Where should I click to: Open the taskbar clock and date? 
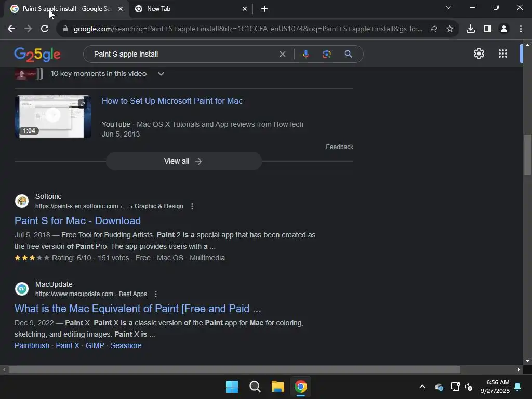pyautogui.click(x=495, y=387)
